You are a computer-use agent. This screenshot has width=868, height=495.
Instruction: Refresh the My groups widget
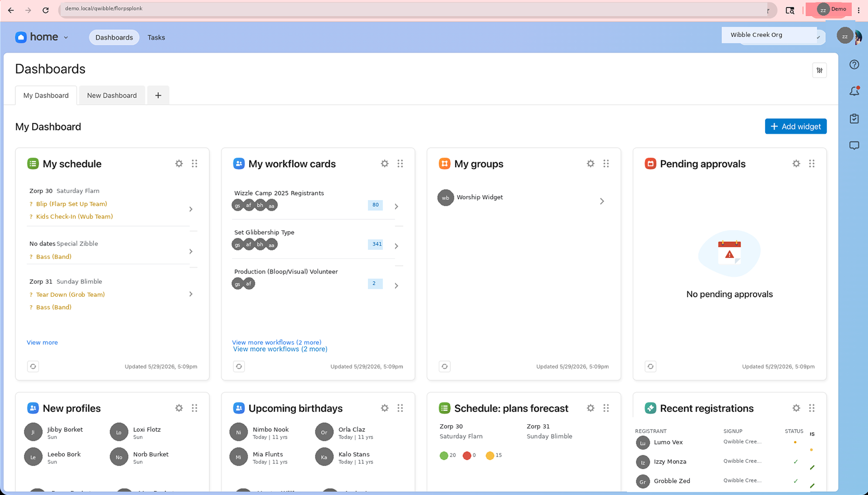445,366
